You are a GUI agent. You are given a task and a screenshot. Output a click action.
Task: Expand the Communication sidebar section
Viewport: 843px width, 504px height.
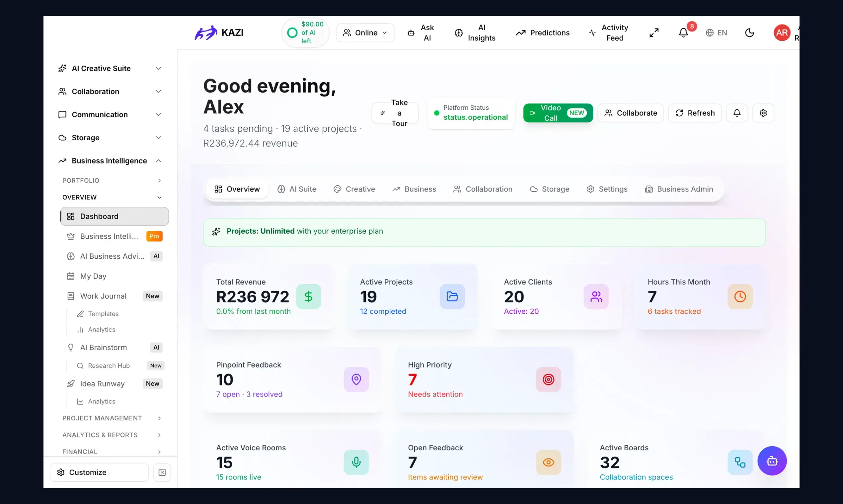click(x=110, y=114)
